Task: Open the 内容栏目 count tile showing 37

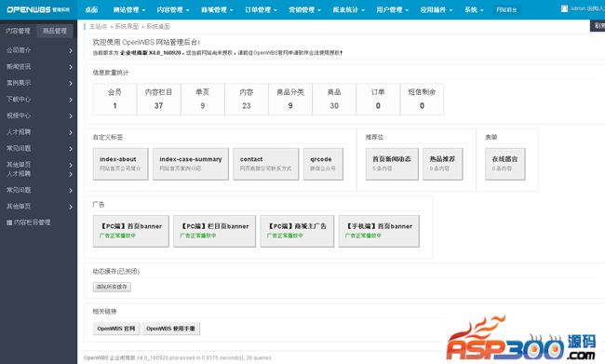Action: [x=158, y=100]
